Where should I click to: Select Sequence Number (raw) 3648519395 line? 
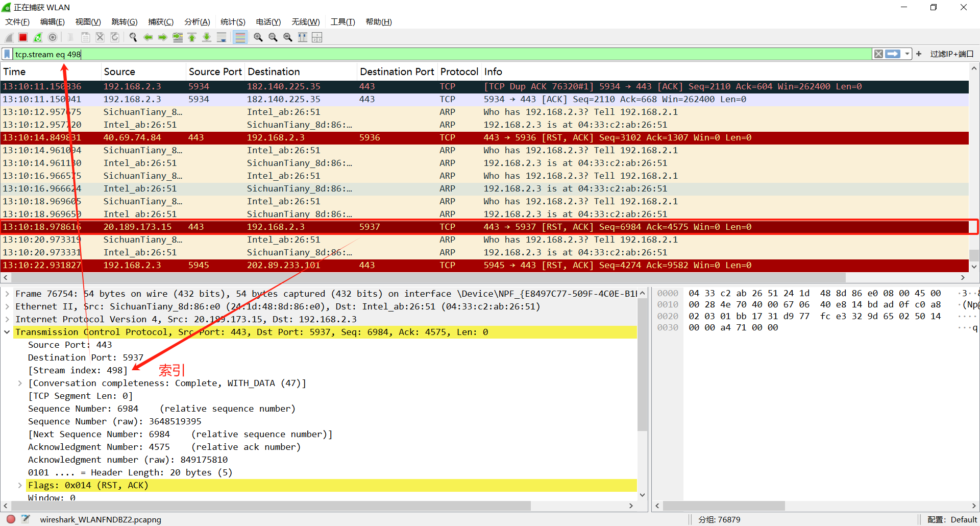click(x=115, y=421)
